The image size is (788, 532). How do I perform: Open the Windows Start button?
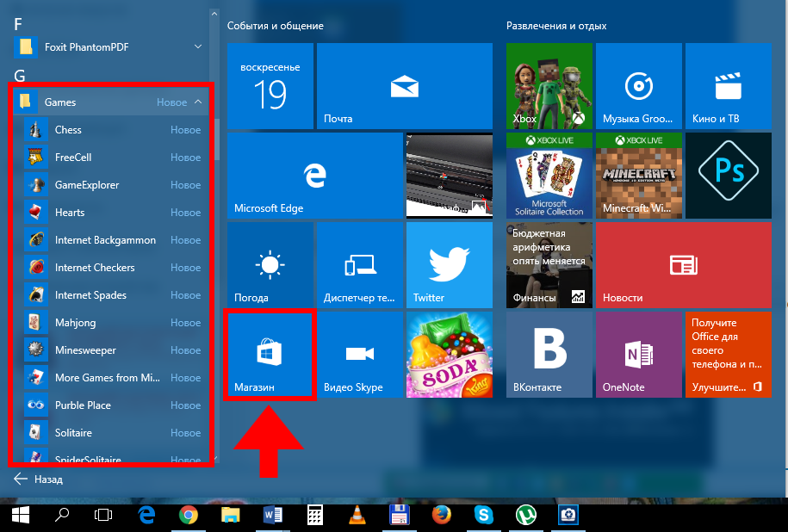pyautogui.click(x=21, y=516)
